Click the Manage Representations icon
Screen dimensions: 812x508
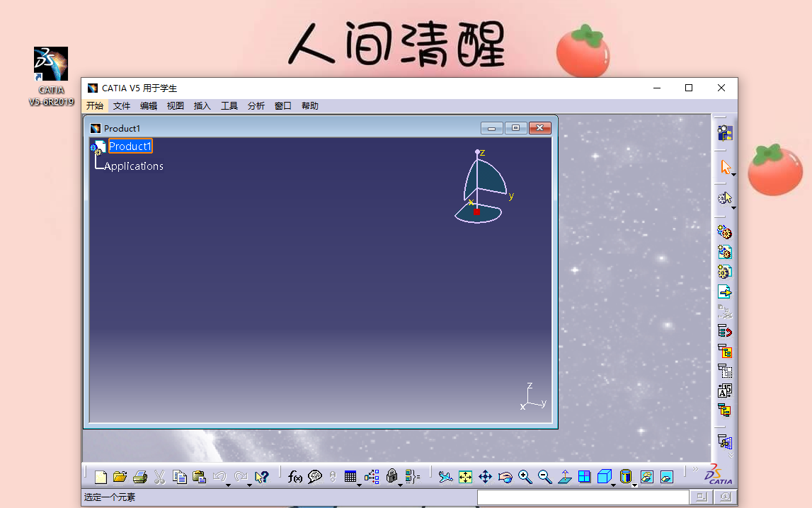click(725, 411)
